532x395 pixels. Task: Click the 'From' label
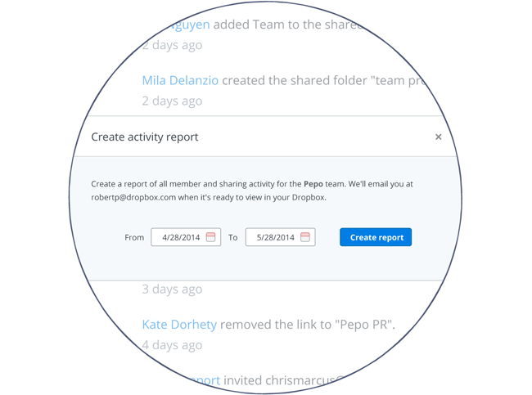134,237
